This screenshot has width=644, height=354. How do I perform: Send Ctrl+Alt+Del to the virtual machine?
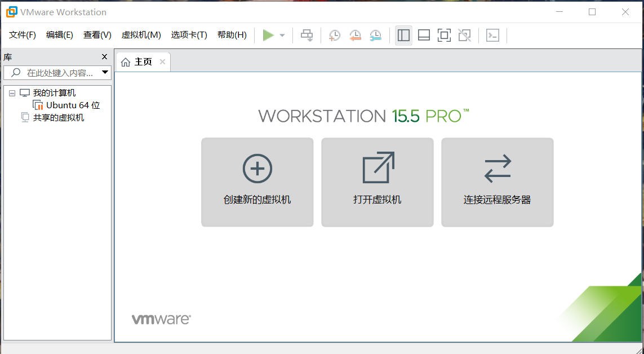(x=307, y=35)
